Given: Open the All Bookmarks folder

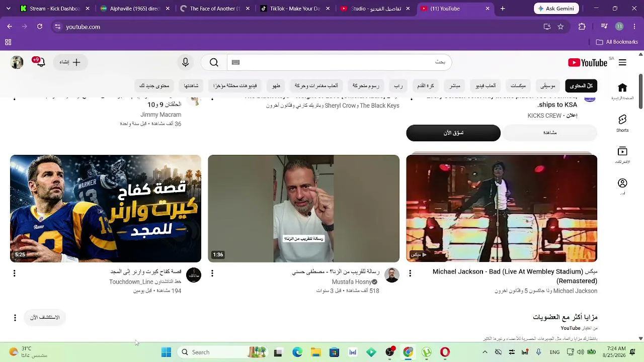Looking at the screenshot, I should coord(617,42).
